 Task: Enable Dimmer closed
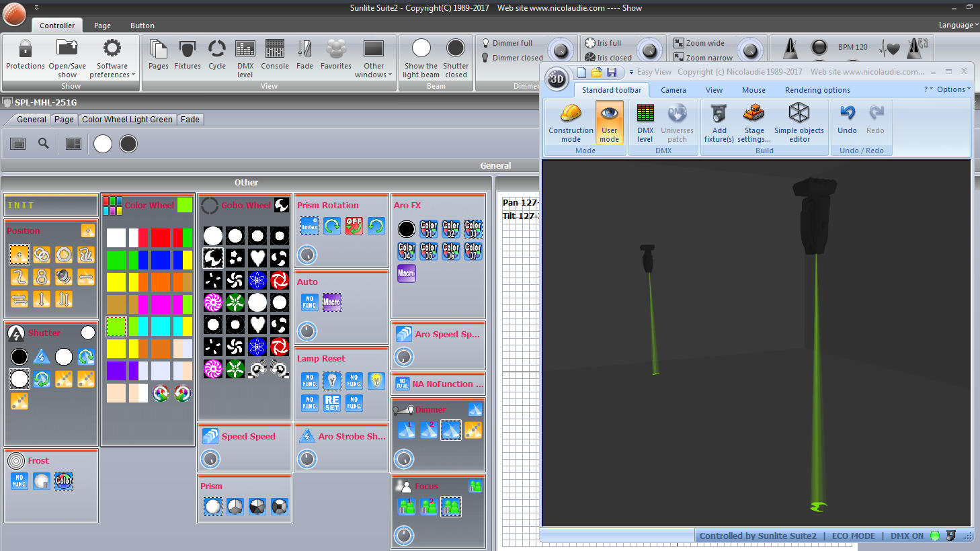(x=512, y=58)
